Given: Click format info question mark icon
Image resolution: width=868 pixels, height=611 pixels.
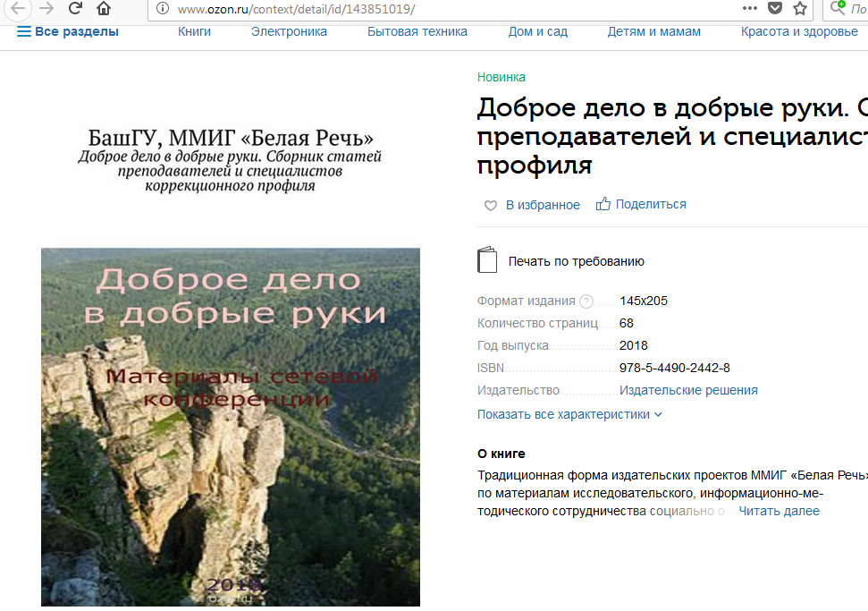Looking at the screenshot, I should click(x=586, y=301).
